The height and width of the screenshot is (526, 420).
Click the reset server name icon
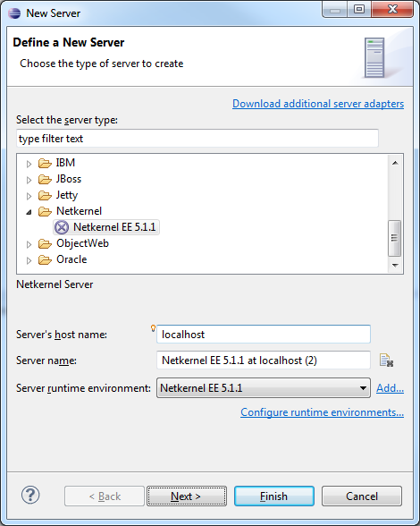click(386, 361)
